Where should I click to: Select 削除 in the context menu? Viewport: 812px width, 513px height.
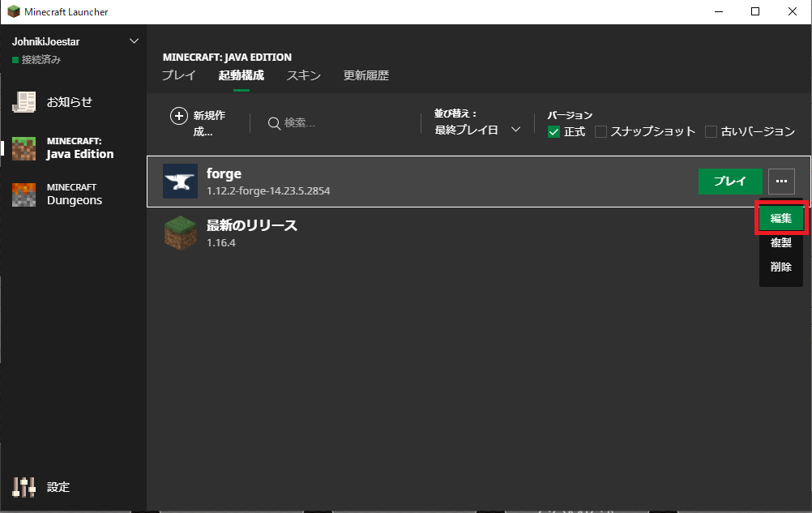(781, 267)
